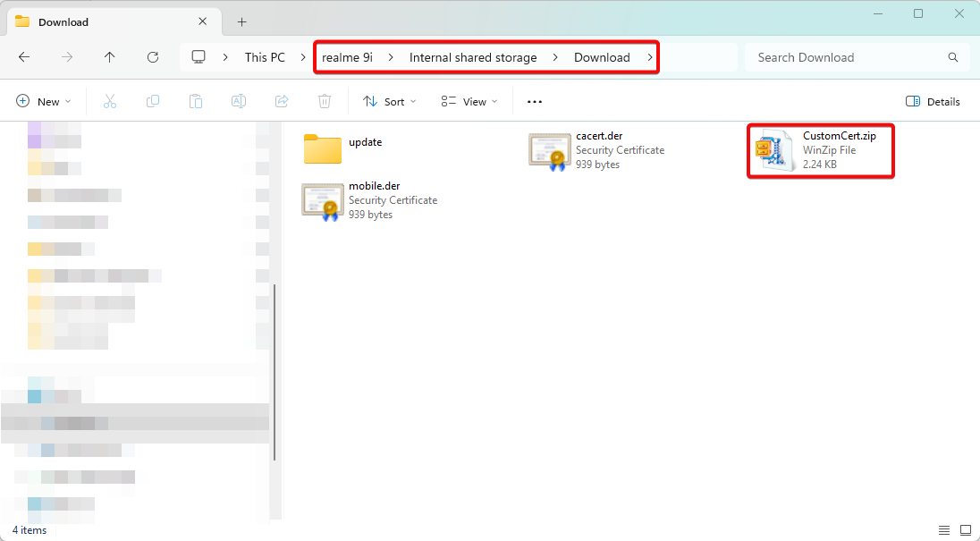Image resolution: width=980 pixels, height=541 pixels.
Task: Open See more three-dots menu
Action: (535, 102)
